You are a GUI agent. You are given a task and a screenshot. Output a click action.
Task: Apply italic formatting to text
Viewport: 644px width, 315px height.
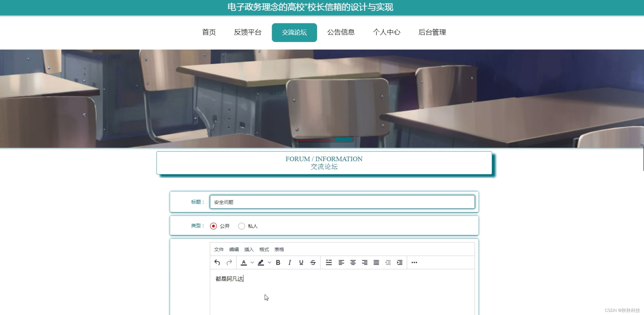[x=290, y=262]
